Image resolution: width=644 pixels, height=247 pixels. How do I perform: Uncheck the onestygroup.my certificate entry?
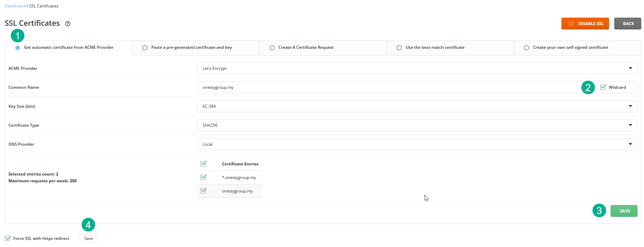203,191
